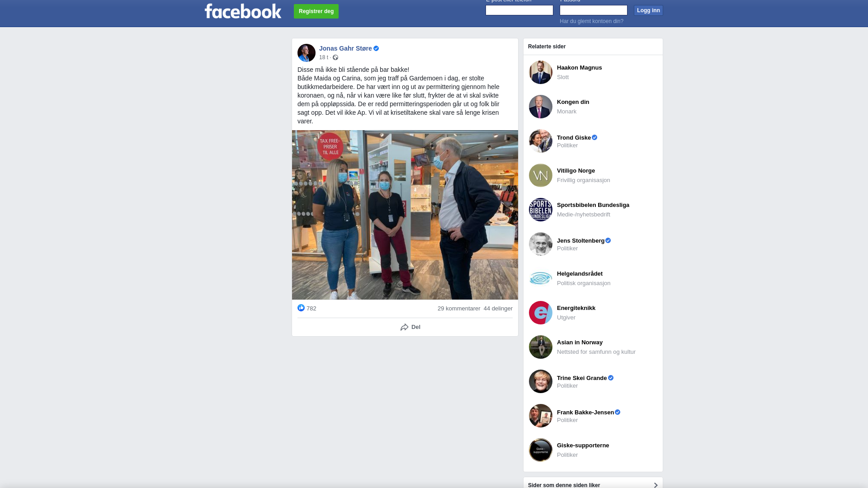
Task: Open the Giske-supporterne page icon
Action: [541, 450]
